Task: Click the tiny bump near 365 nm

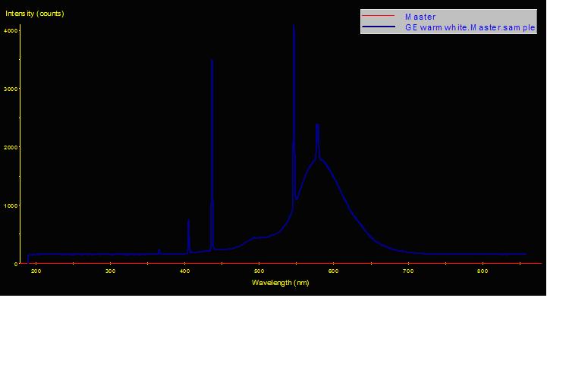Action: [159, 249]
